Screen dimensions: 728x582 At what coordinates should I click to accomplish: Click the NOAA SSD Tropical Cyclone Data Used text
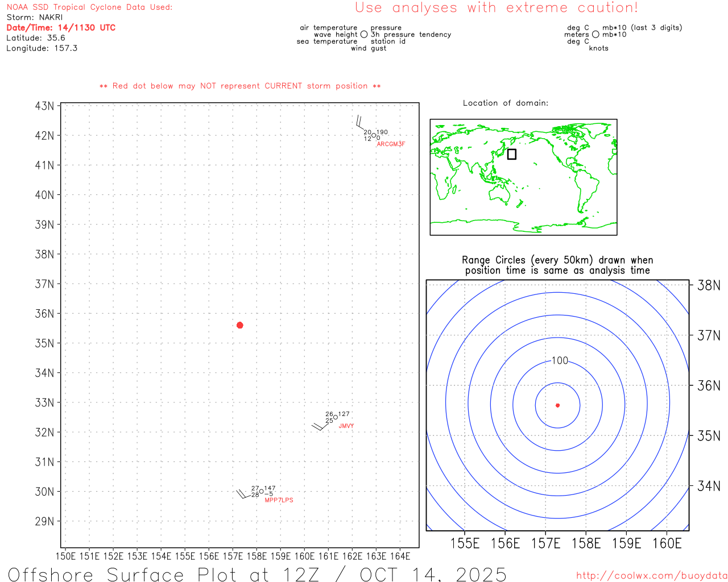(89, 7)
